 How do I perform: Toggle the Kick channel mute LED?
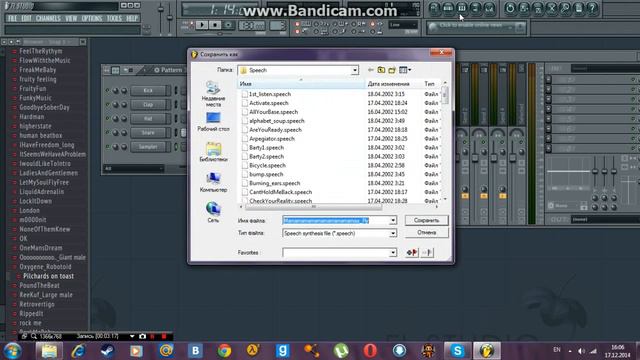(x=107, y=90)
